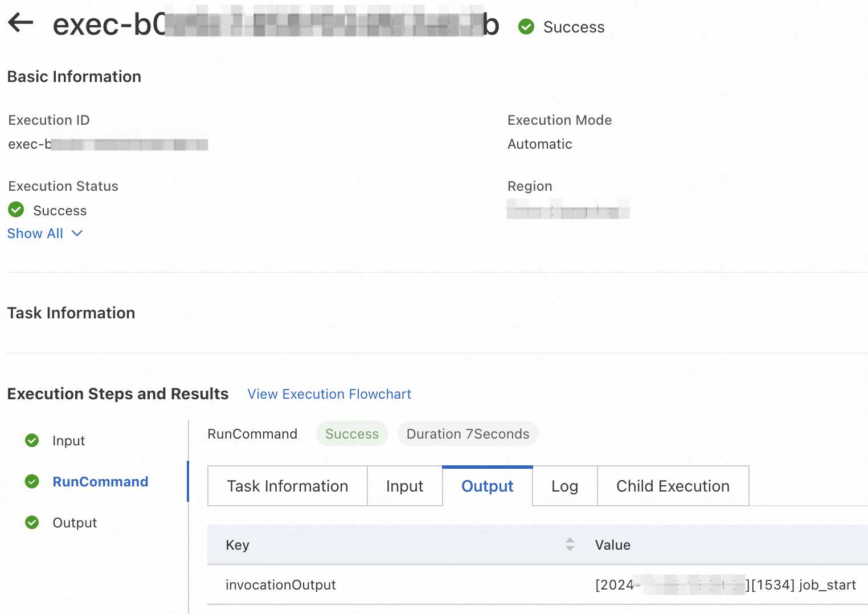The image size is (868, 614).
Task: Click the RunCommand step checkmark icon
Action: (x=32, y=481)
